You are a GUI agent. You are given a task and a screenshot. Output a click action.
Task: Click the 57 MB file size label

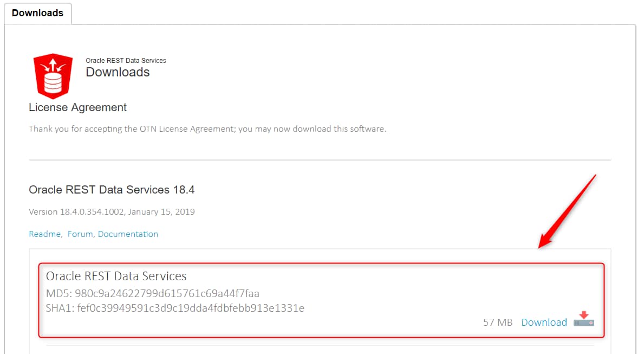[497, 323]
